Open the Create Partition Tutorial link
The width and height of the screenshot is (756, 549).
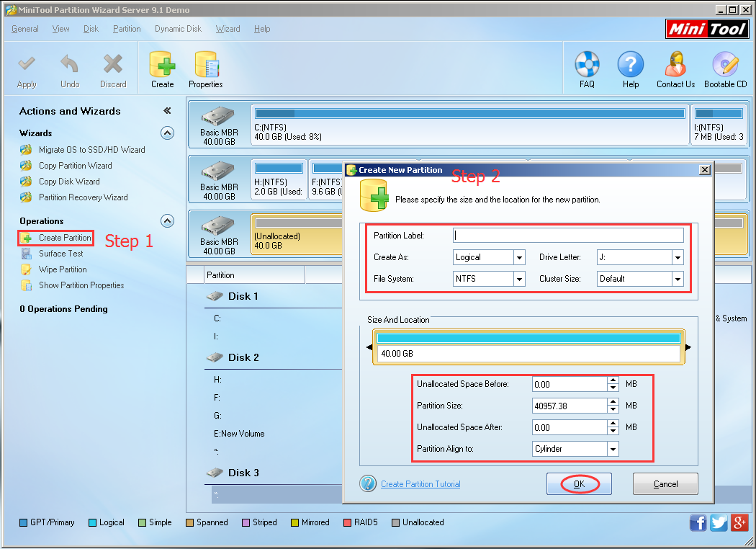click(420, 484)
